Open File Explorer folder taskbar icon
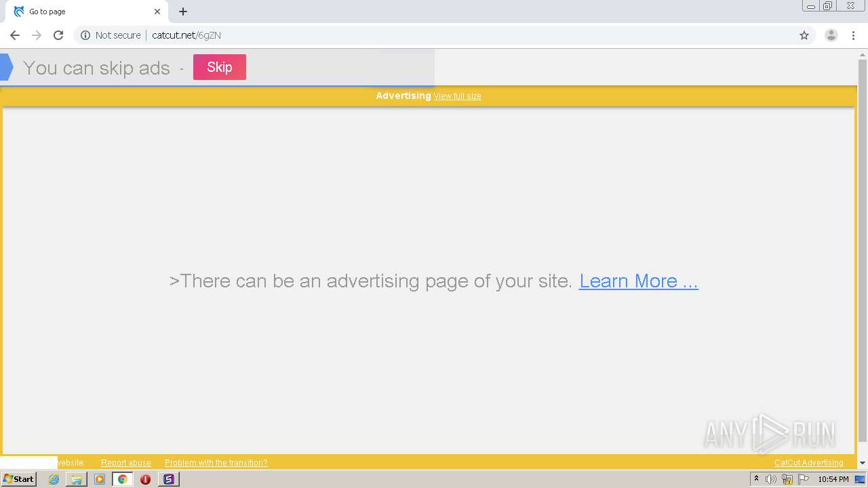The width and height of the screenshot is (868, 488). (x=77, y=479)
